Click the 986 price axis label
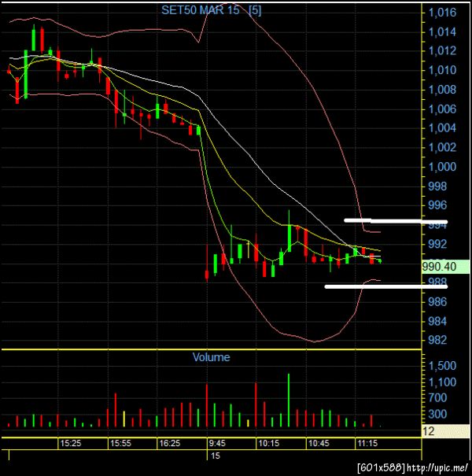The width and height of the screenshot is (472, 476). (437, 302)
